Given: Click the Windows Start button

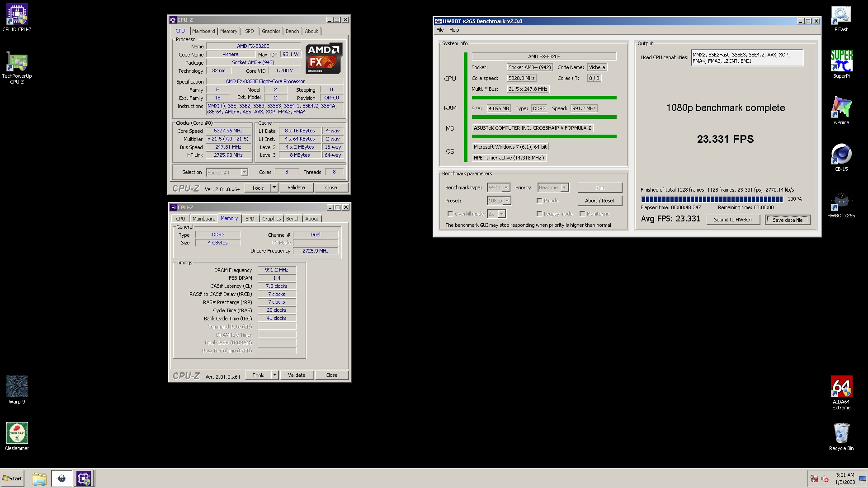Looking at the screenshot, I should point(12,479).
